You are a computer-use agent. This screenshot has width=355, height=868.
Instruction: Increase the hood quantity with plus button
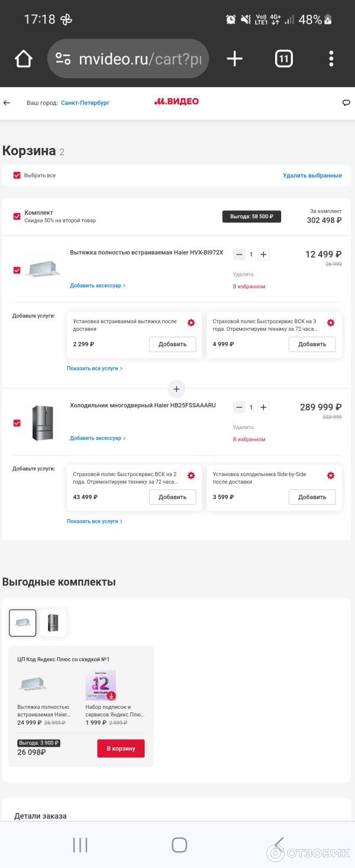click(x=264, y=254)
